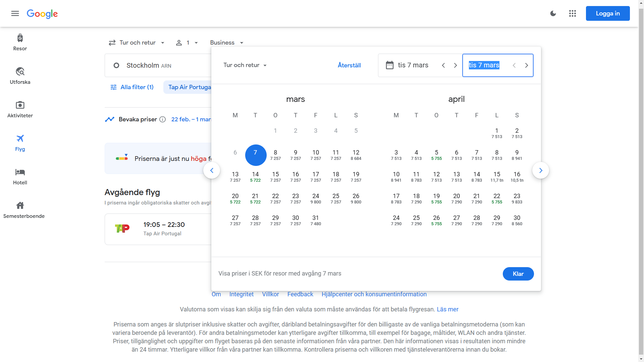This screenshot has height=362, width=644.
Task: Open the hamburger main menu
Action: coord(15,13)
